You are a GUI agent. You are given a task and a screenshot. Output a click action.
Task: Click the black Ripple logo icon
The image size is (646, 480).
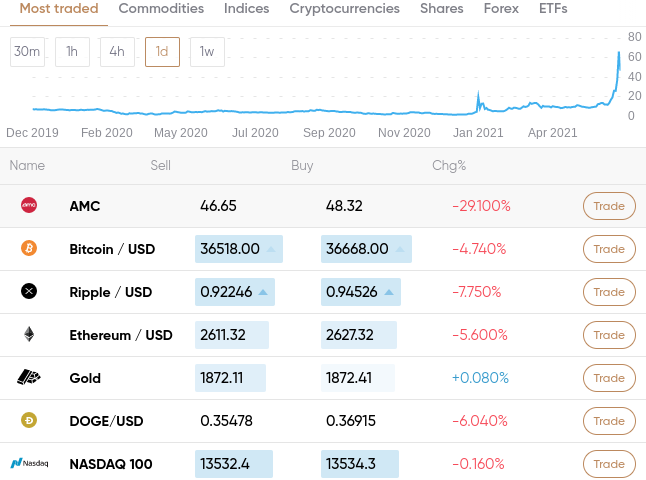pos(29,291)
